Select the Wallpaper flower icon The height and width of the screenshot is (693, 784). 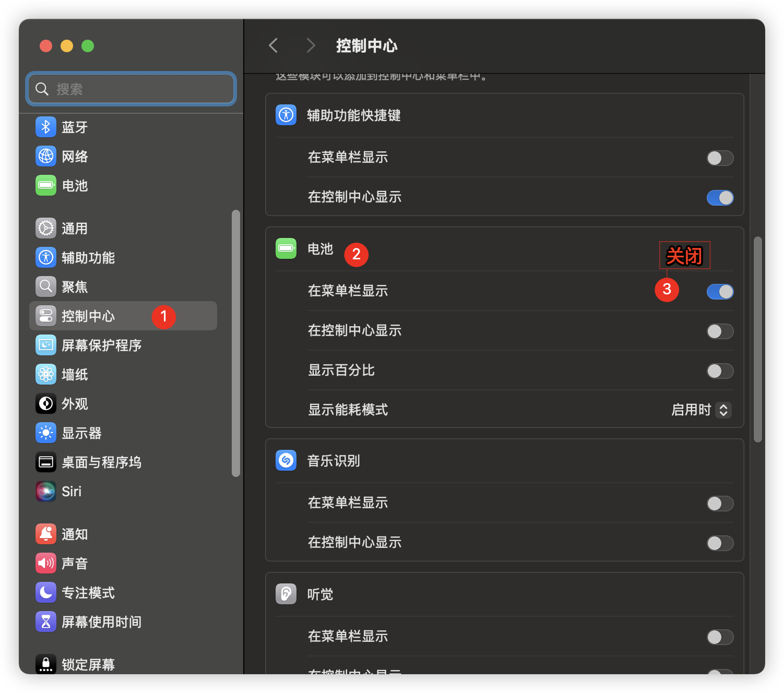46,374
